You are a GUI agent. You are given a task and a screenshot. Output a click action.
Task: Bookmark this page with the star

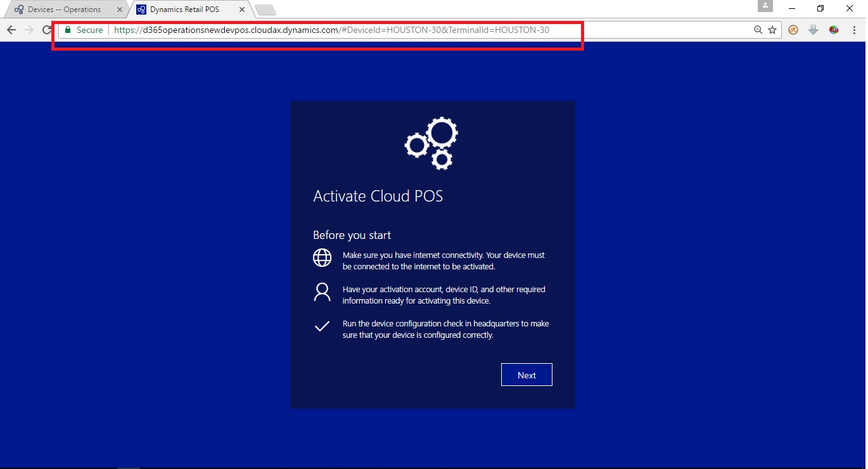pos(772,30)
